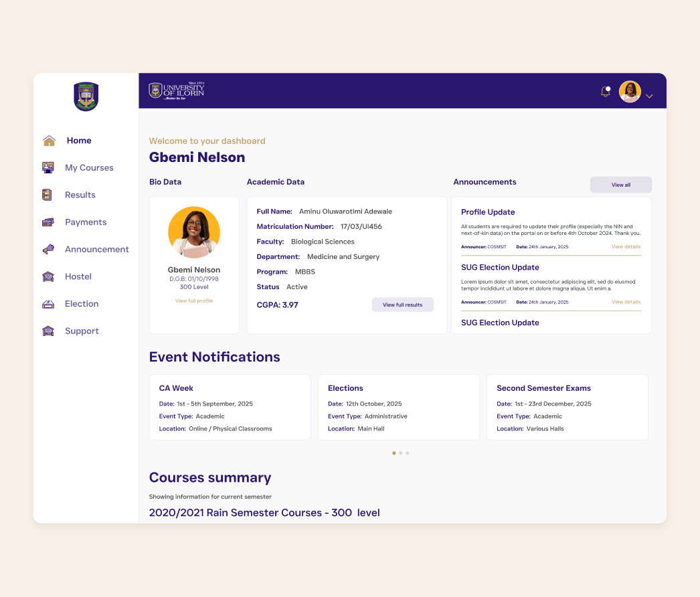Viewport: 700px width, 597px height.
Task: Open the Support icon in the sidebar
Action: [x=48, y=331]
